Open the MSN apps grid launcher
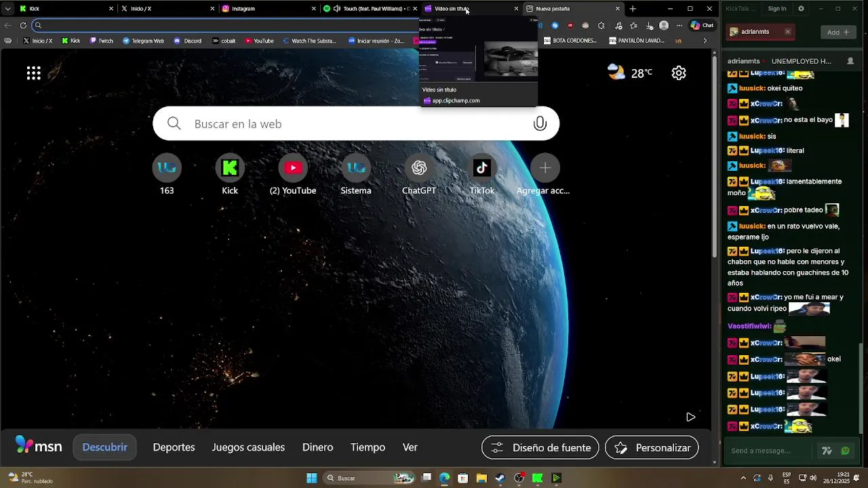The image size is (868, 488). pos(33,73)
